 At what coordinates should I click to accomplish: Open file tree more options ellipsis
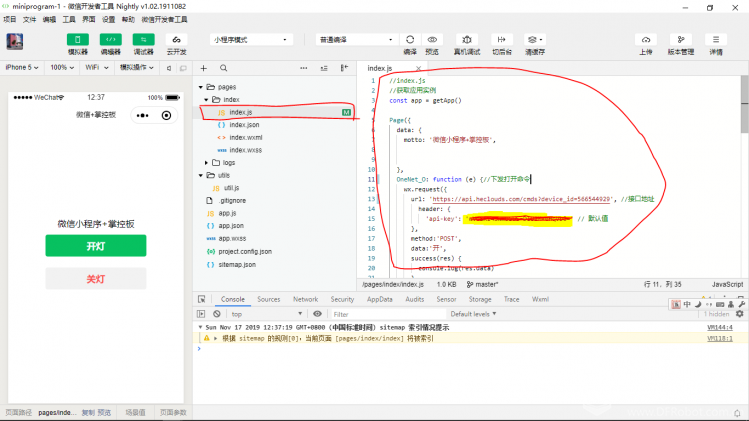coord(303,68)
